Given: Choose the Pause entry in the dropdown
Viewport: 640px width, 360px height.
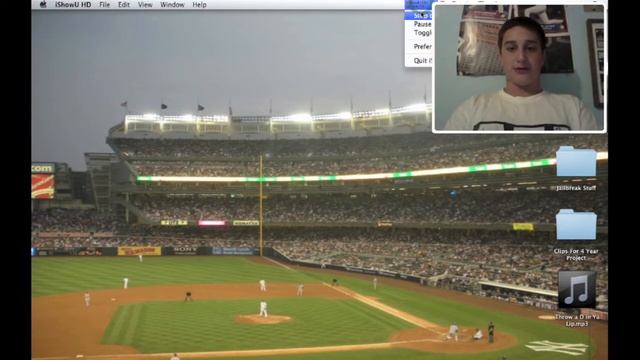Looking at the screenshot, I should (419, 24).
